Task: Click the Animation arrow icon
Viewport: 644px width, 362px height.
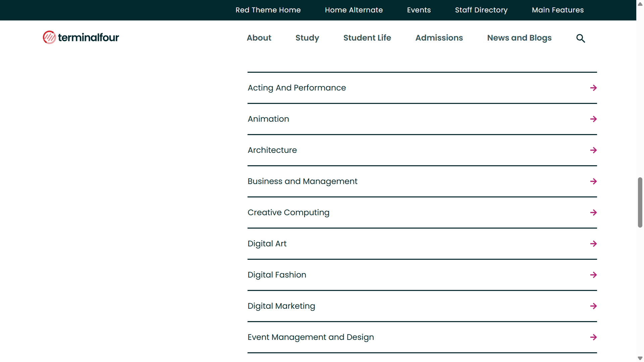Action: point(593,119)
